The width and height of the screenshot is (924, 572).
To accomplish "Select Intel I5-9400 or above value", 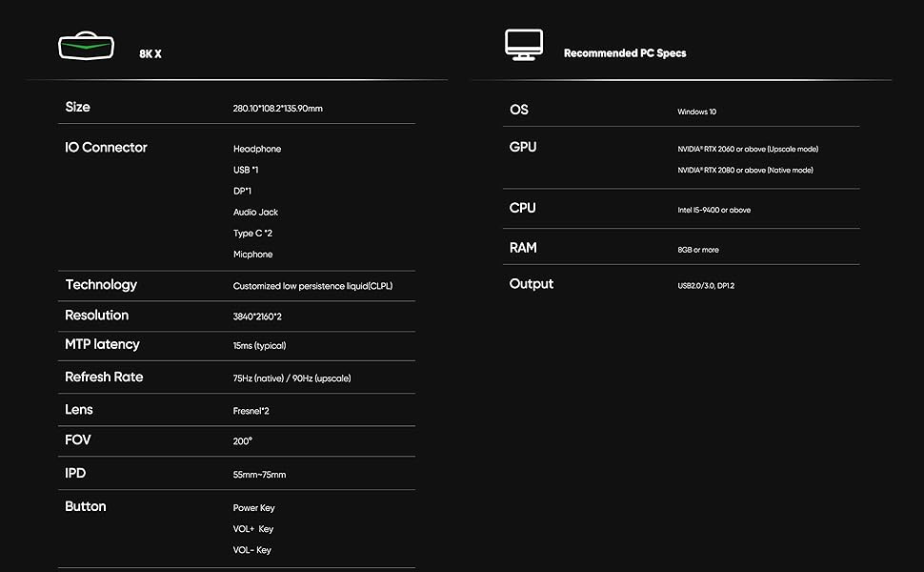I will coord(714,210).
